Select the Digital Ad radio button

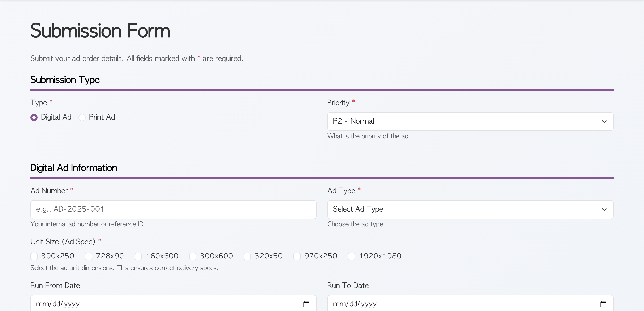[x=34, y=117]
